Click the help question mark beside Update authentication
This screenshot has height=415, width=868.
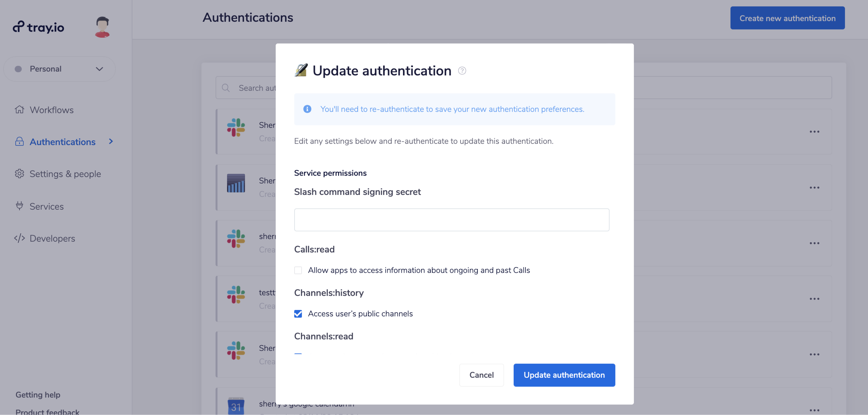coord(462,71)
